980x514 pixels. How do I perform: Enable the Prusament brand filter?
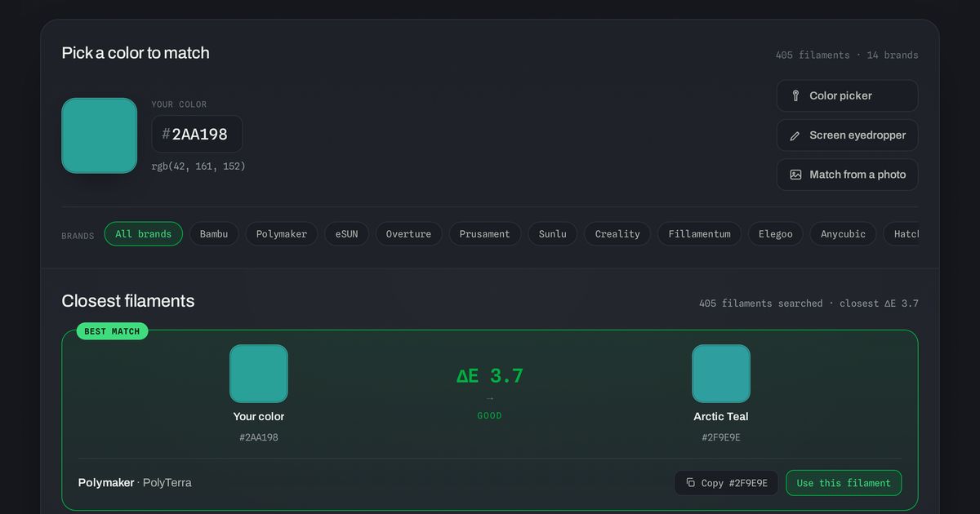[484, 234]
